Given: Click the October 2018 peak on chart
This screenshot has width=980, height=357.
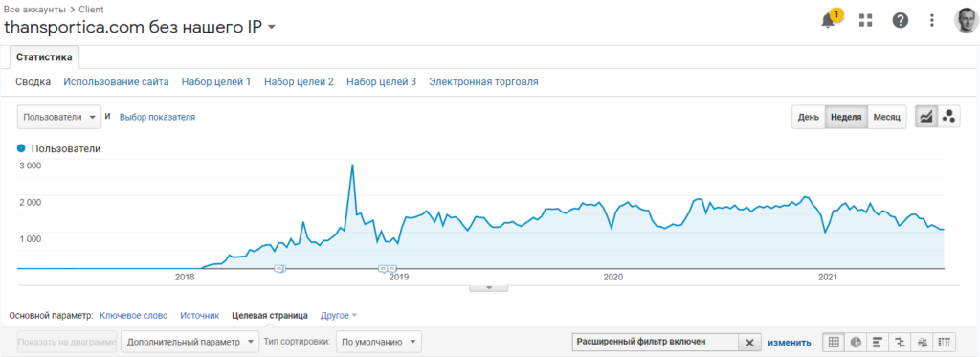Looking at the screenshot, I should click(352, 166).
